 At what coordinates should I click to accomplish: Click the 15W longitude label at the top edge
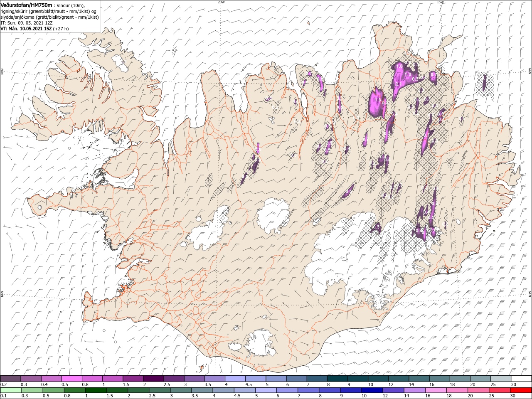point(440,2)
